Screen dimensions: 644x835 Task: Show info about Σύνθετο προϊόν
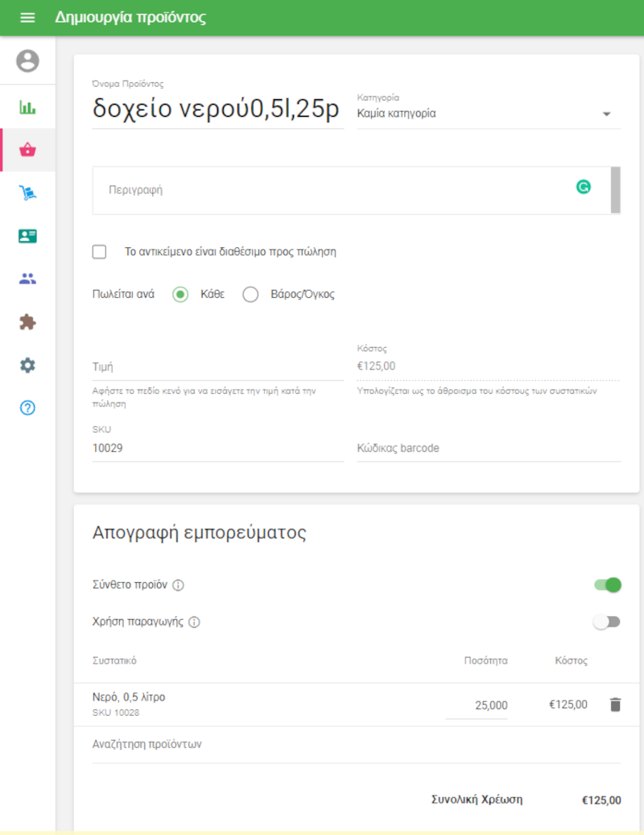tap(177, 585)
